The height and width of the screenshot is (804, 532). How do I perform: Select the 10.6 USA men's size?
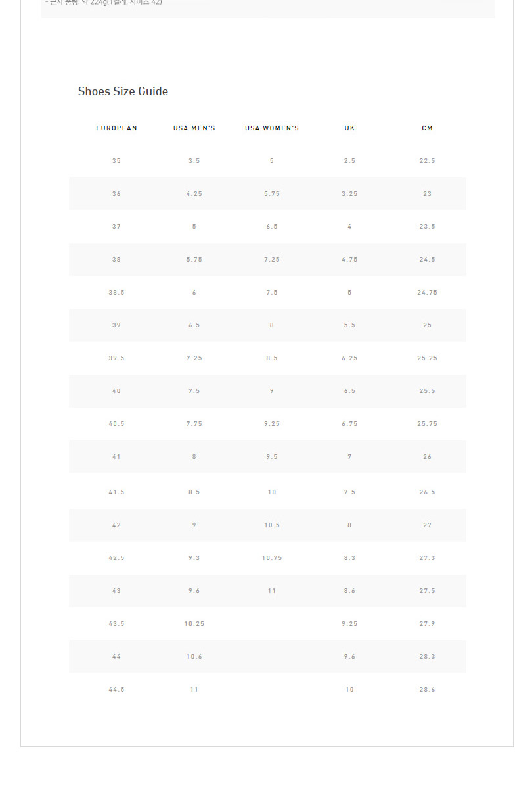[194, 657]
